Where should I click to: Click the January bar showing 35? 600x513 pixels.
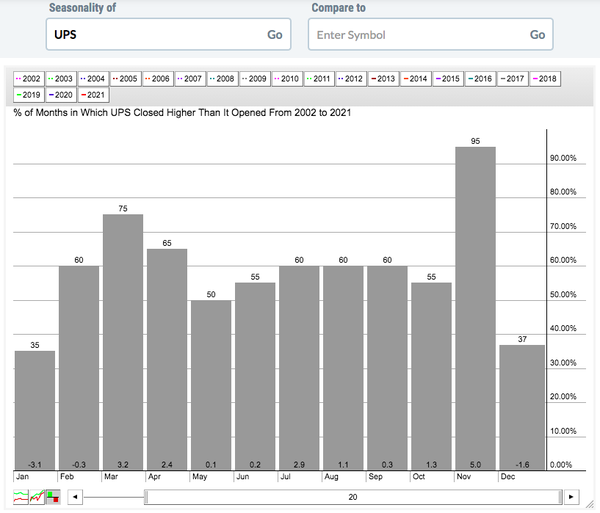[x=35, y=410]
